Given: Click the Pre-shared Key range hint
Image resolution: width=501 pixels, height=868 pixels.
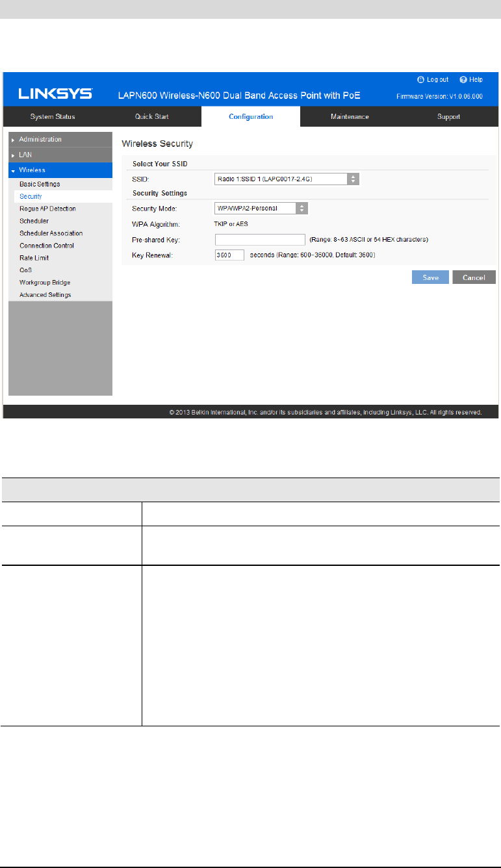Looking at the screenshot, I should coord(368,240).
